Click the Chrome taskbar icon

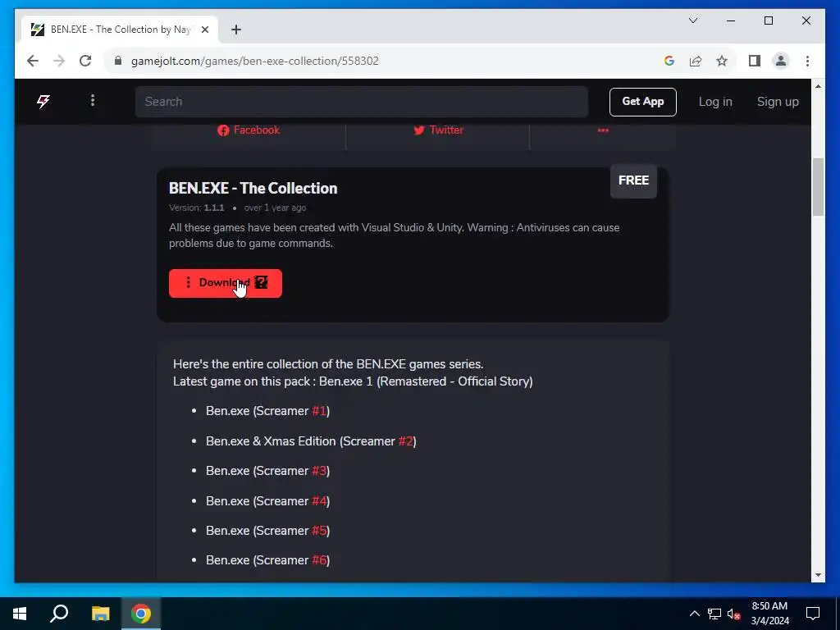[141, 614]
